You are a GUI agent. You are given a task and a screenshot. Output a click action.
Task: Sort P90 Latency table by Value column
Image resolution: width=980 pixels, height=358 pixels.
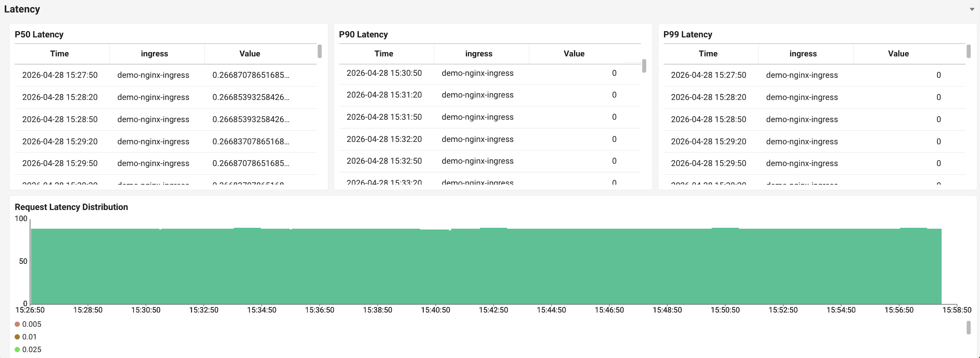574,54
